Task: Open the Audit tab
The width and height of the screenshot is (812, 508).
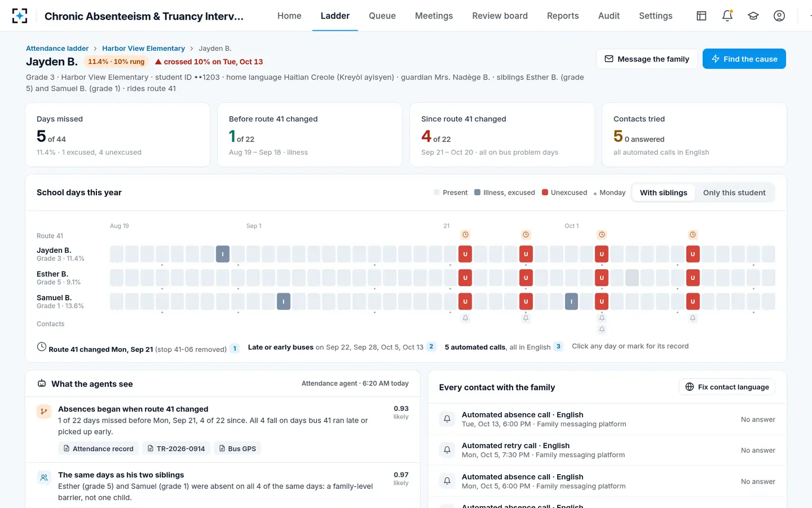Action: tap(609, 16)
